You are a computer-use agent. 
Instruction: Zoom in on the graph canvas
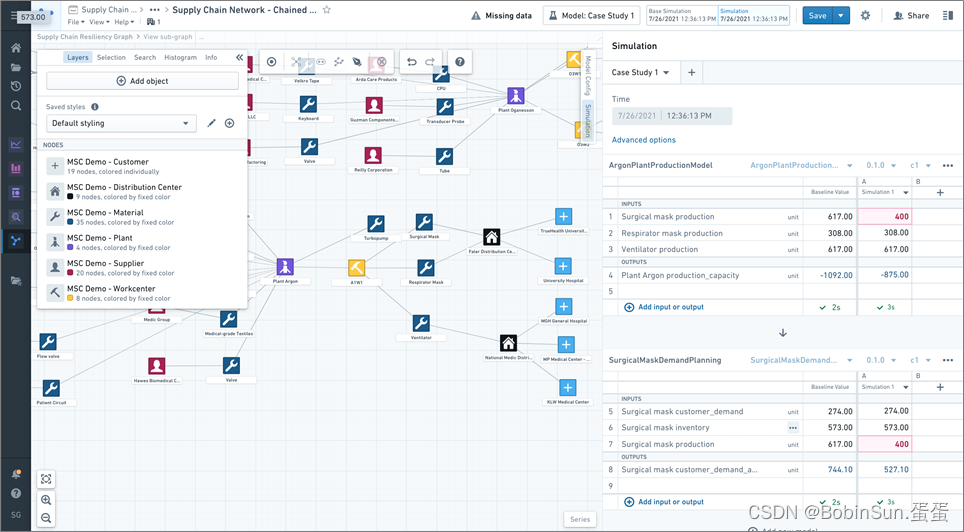(x=46, y=500)
